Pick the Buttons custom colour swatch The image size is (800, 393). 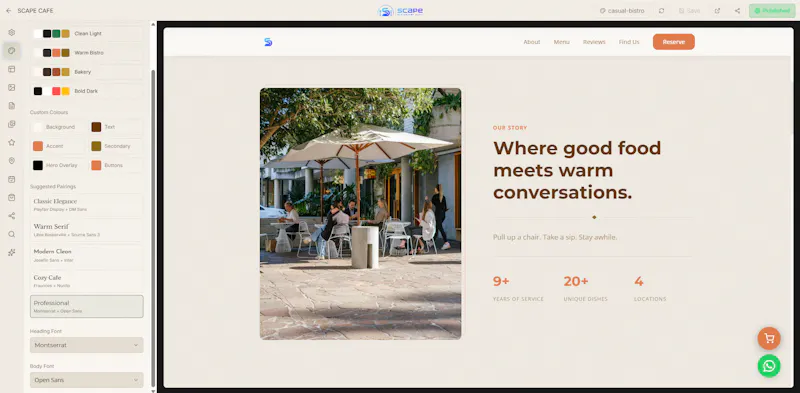coord(96,165)
